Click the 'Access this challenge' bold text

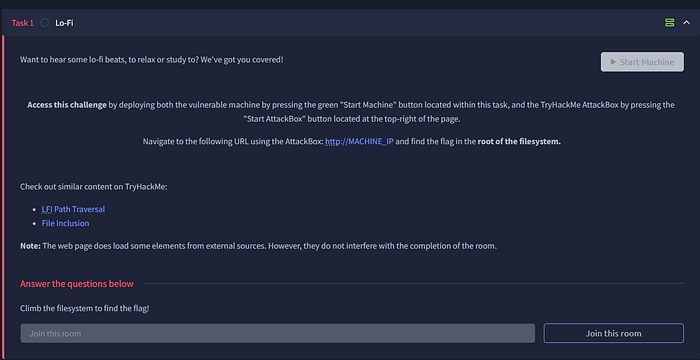point(67,105)
